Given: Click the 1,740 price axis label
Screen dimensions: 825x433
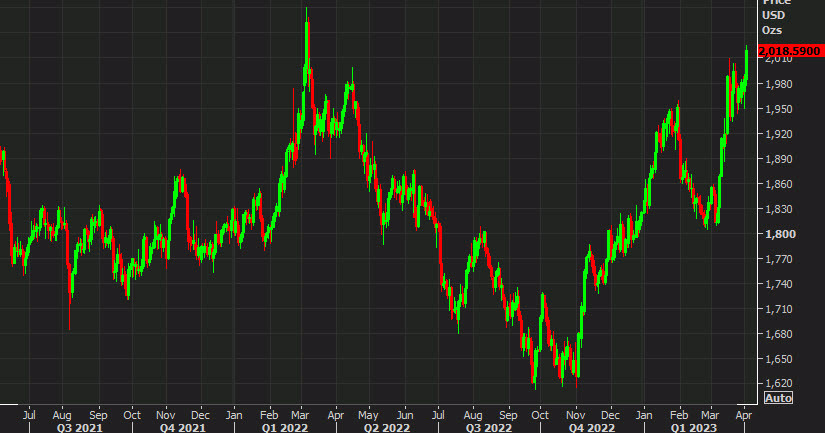Looking at the screenshot, I should 779,284.
